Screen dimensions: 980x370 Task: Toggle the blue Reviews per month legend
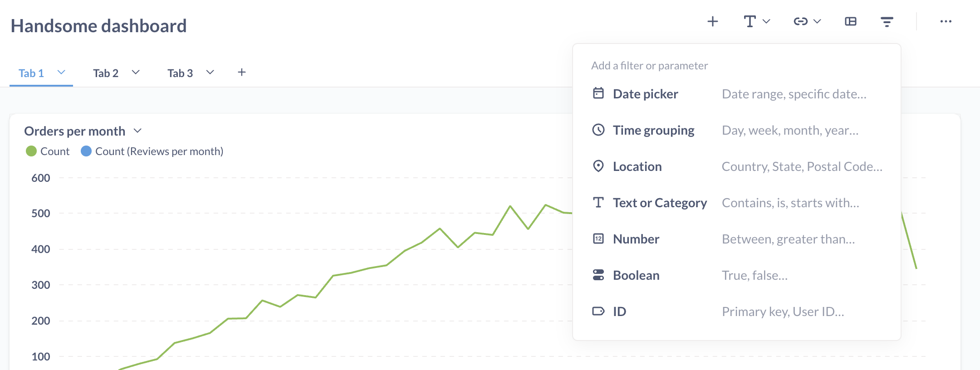coord(152,151)
